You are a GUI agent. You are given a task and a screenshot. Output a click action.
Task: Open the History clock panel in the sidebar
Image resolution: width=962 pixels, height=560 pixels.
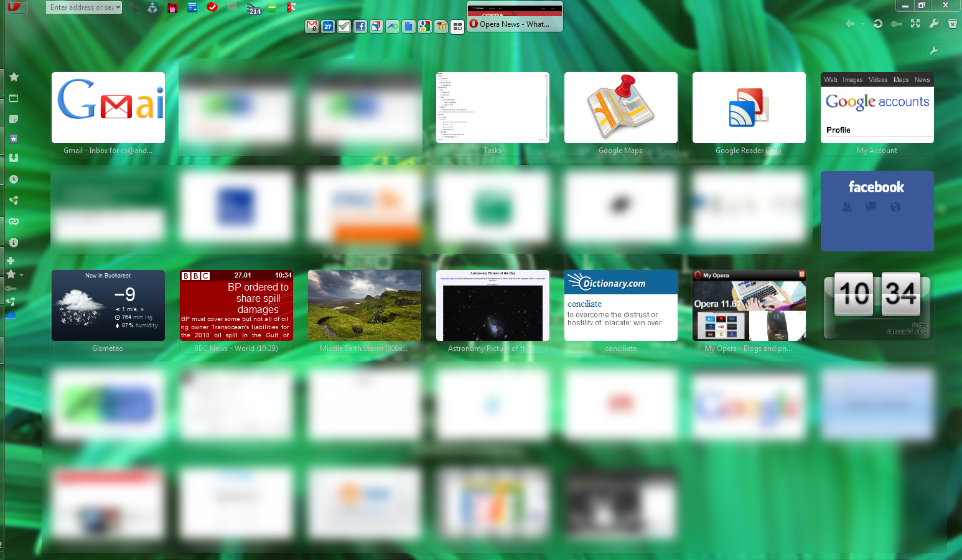pos(14,179)
